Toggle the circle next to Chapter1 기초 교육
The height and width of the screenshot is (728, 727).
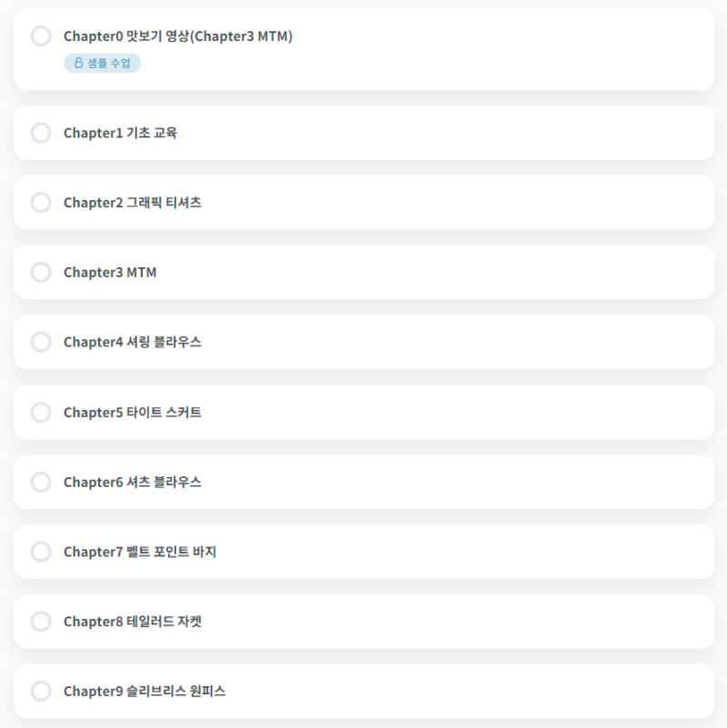point(41,133)
